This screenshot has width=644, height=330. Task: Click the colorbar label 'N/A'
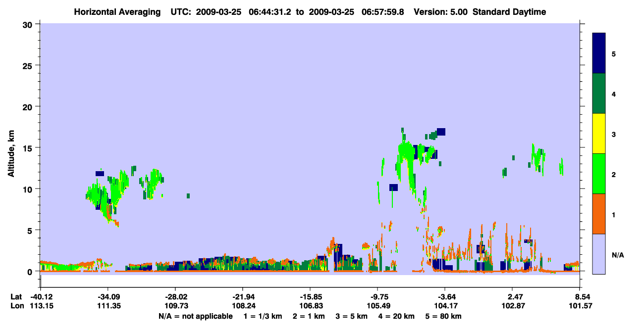point(617,255)
